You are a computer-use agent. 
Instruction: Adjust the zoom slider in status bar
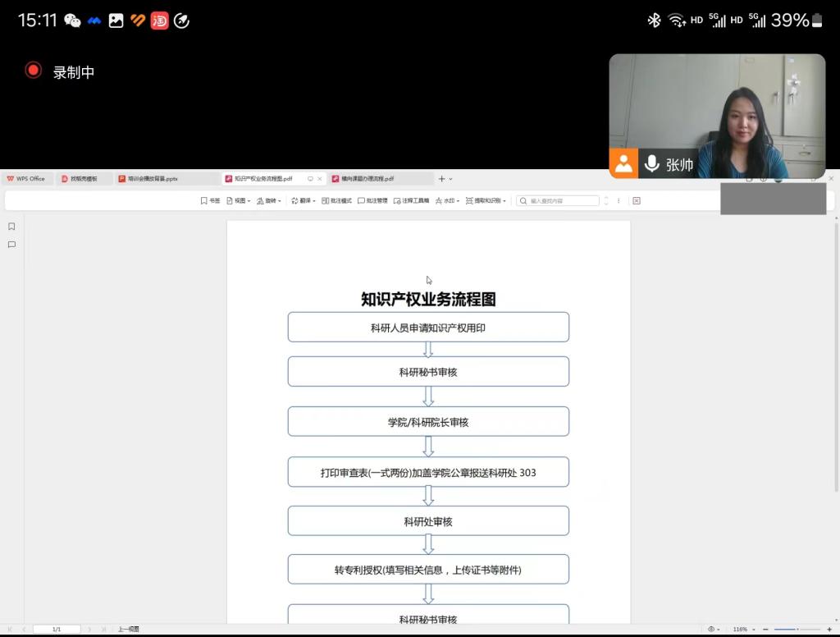(797, 629)
